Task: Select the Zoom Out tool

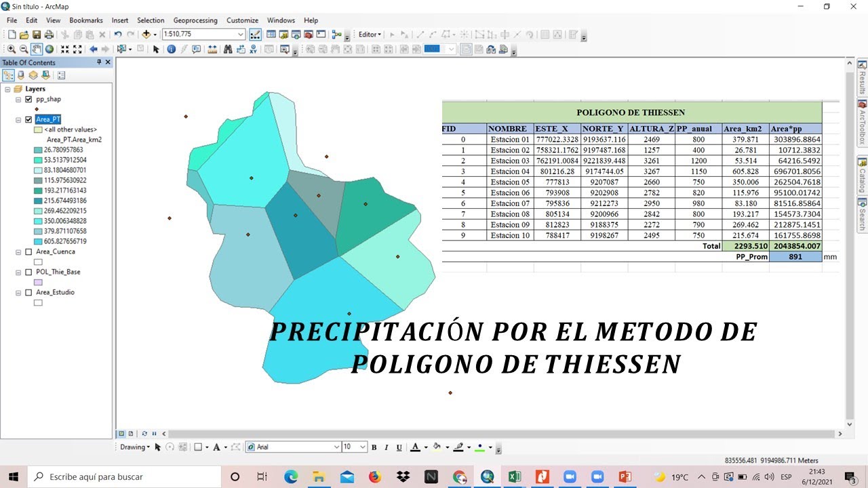Action: click(24, 49)
